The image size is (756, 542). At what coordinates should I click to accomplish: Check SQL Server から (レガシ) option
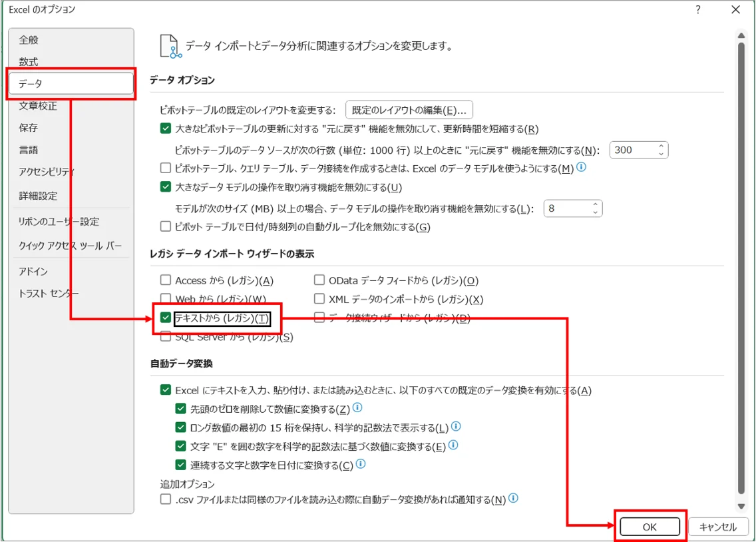tap(165, 336)
